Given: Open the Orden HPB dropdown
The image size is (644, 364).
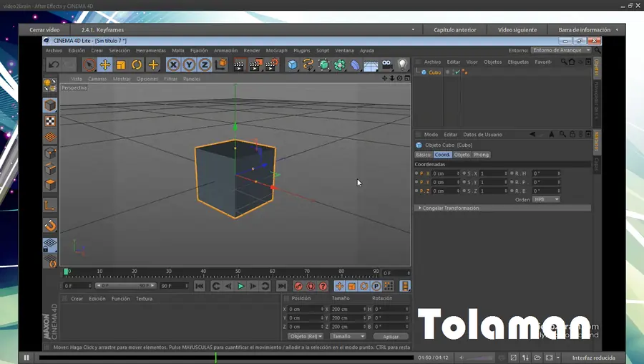Looking at the screenshot, I should [546, 199].
